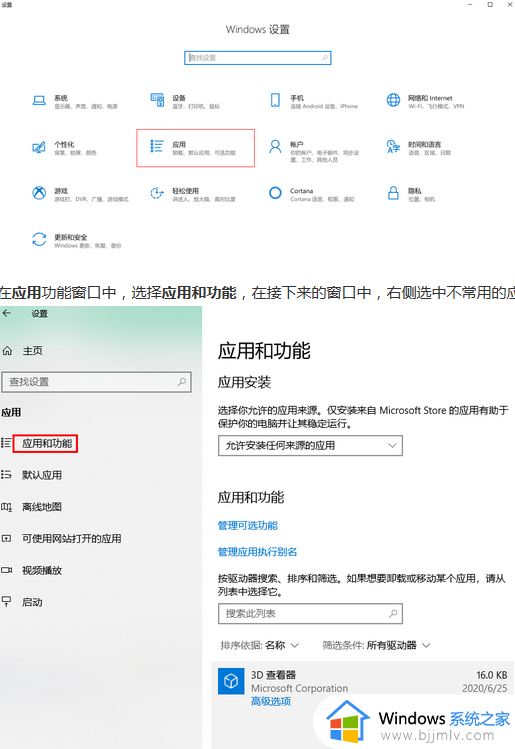Click the 3D 查看器 app icon

231,681
